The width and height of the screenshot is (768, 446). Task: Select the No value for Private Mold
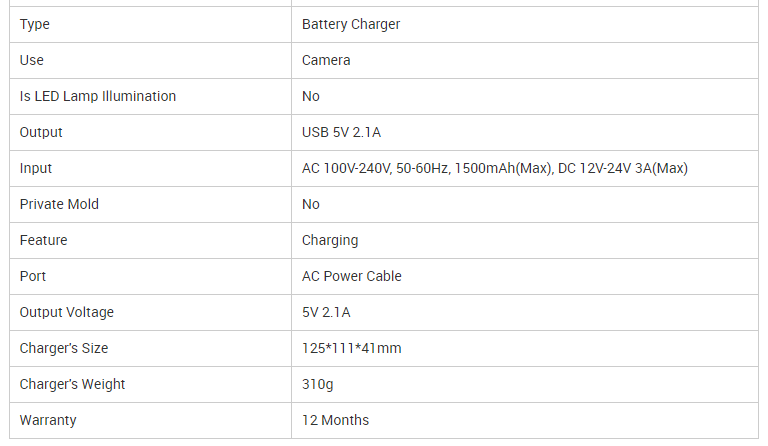[311, 204]
